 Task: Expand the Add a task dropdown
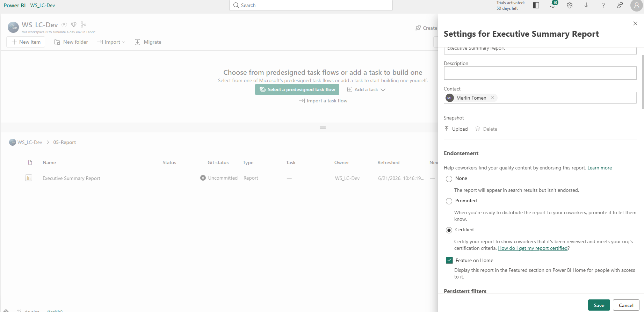tap(366, 90)
